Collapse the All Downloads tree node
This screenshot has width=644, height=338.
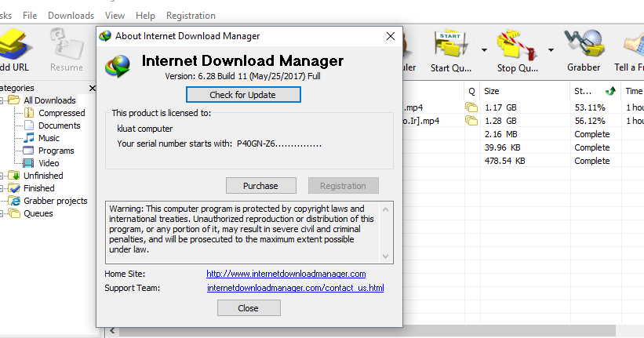(x=2, y=100)
